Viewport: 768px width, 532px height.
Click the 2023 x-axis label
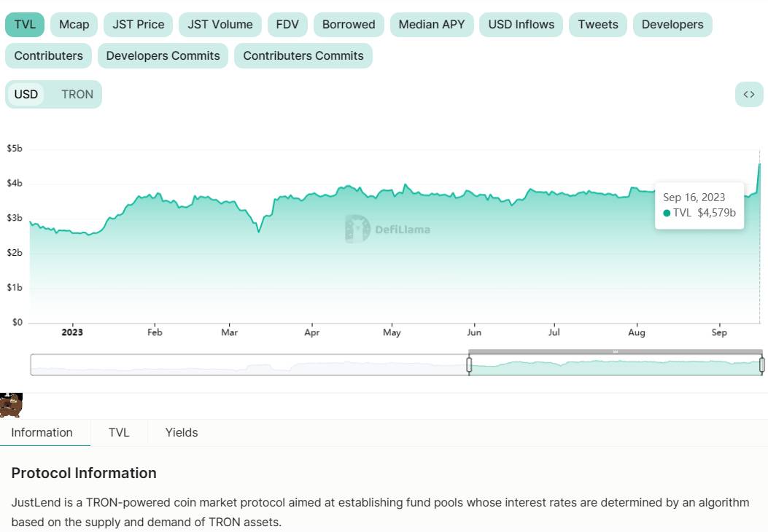coord(72,332)
